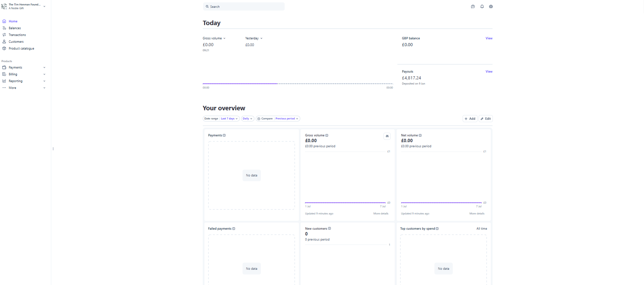Open More details under Net volume

[x=477, y=214]
